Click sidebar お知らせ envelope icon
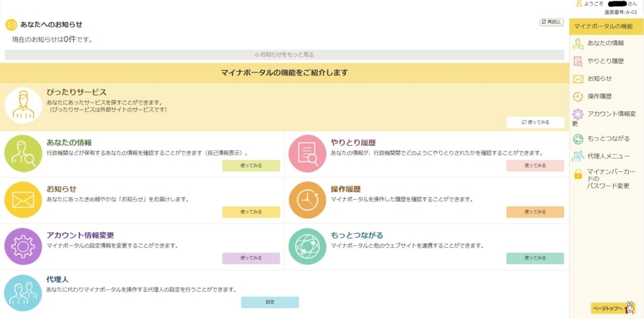 tap(579, 79)
